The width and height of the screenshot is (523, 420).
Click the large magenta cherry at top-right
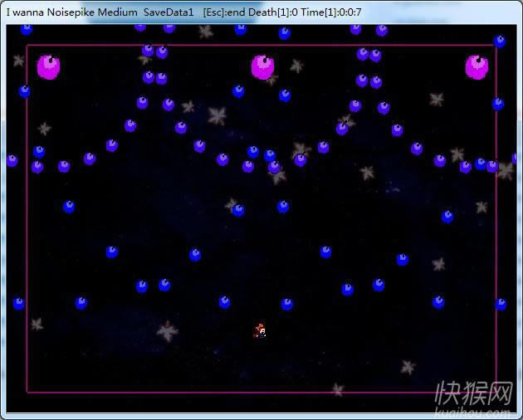point(477,67)
